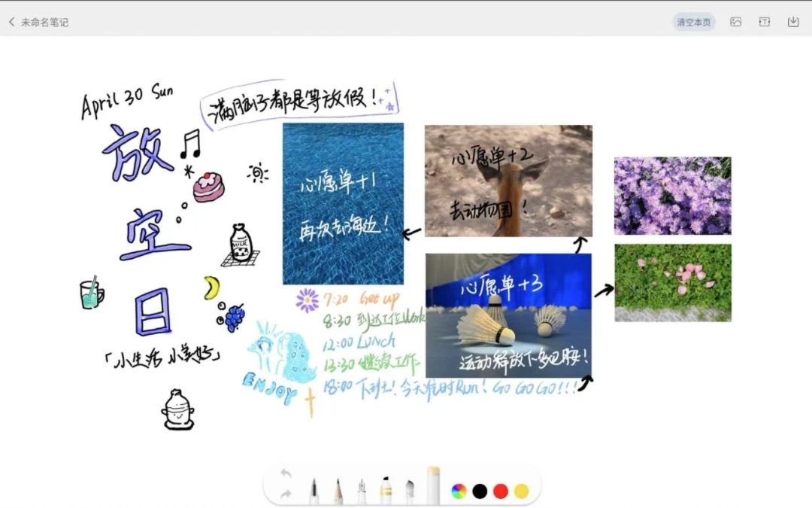Image resolution: width=812 pixels, height=508 pixels.
Task: Select the yellow ink color swatch
Action: [520, 489]
